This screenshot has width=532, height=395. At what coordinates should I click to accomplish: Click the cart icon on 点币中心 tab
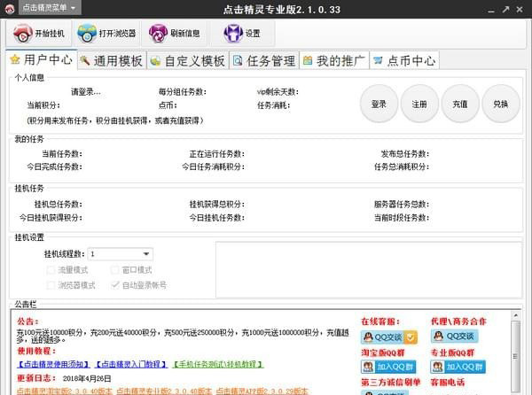(x=378, y=60)
